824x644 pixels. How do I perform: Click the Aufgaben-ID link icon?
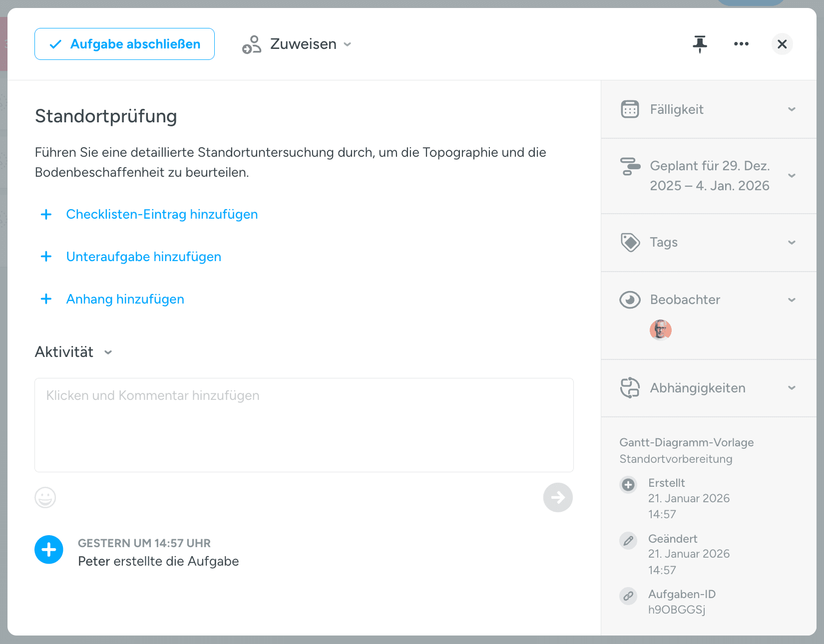pos(628,596)
